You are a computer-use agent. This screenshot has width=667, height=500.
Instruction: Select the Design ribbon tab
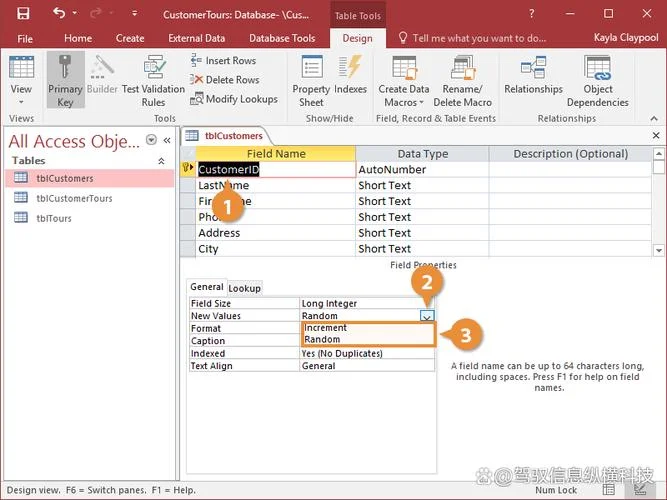coord(358,38)
